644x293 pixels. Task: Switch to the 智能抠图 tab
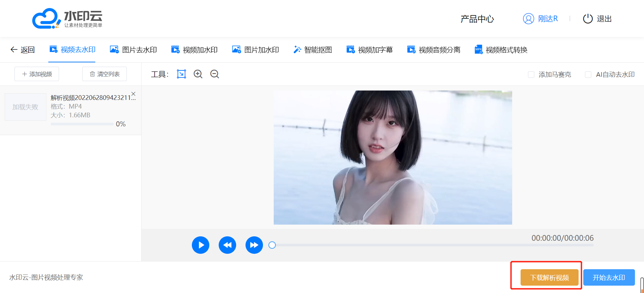[x=313, y=50]
